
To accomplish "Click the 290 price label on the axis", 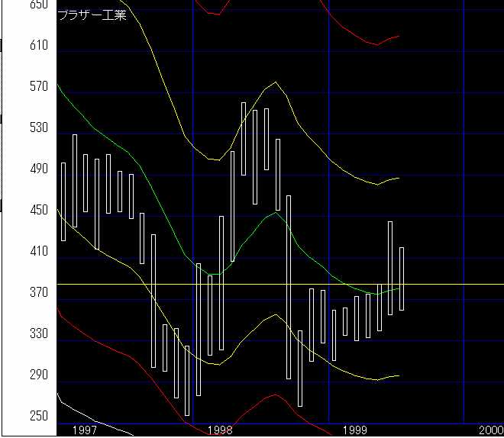I will click(x=38, y=375).
